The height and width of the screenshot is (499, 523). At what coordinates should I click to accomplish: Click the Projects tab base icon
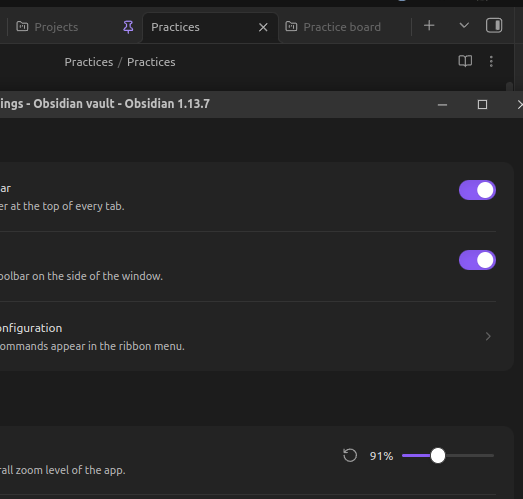pyautogui.click(x=22, y=26)
